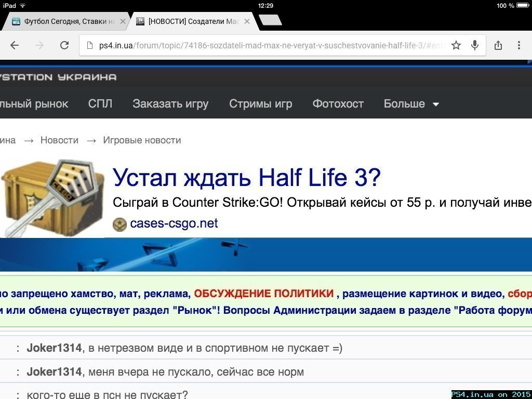Open the рынок navigation item
Screen dimensions: 532x399
34,103
